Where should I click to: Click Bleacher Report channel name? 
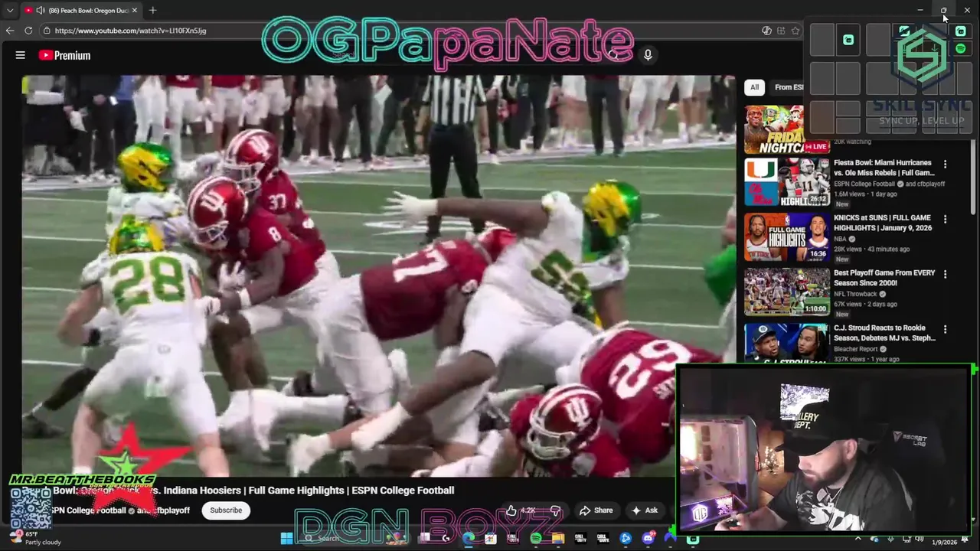click(x=855, y=349)
